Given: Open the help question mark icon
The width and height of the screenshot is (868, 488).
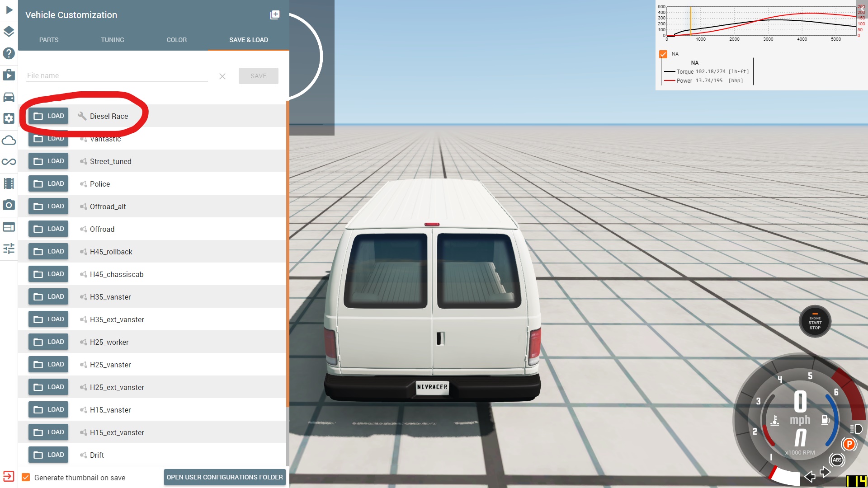Looking at the screenshot, I should (9, 53).
